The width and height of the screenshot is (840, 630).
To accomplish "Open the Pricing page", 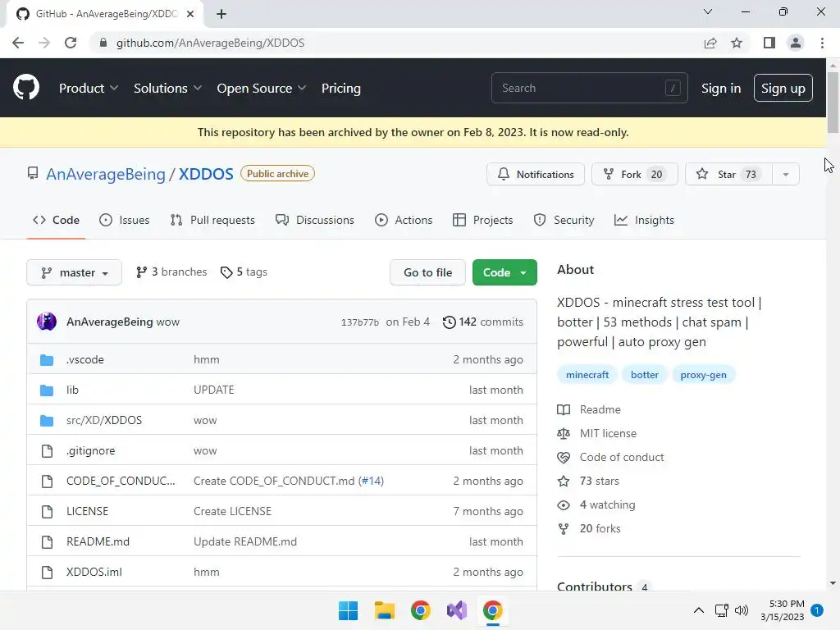I will [340, 89].
